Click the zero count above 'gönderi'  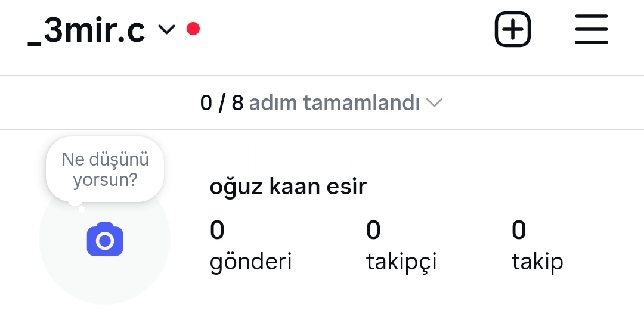pyautogui.click(x=217, y=230)
